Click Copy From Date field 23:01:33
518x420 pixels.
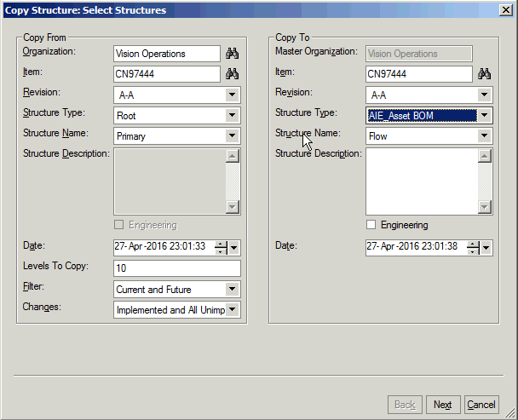[x=164, y=248]
